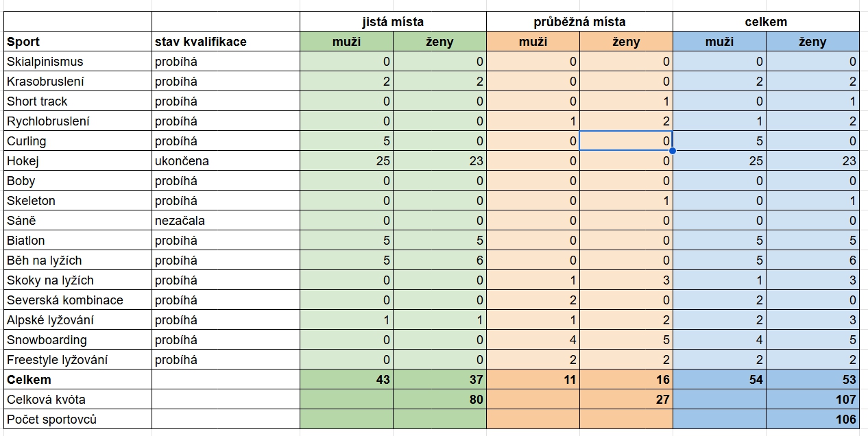Viewport: 868px width, 436px height.
Task: Click the cell with value 27
Action: [x=626, y=400]
